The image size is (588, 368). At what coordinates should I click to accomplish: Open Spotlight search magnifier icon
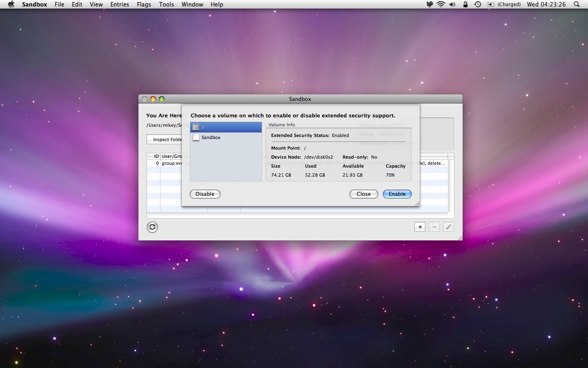point(577,4)
